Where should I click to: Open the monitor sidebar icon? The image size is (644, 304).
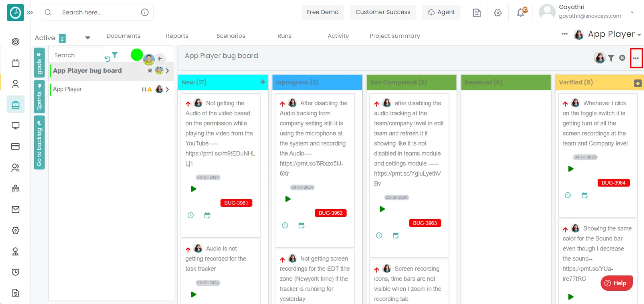[x=15, y=125]
